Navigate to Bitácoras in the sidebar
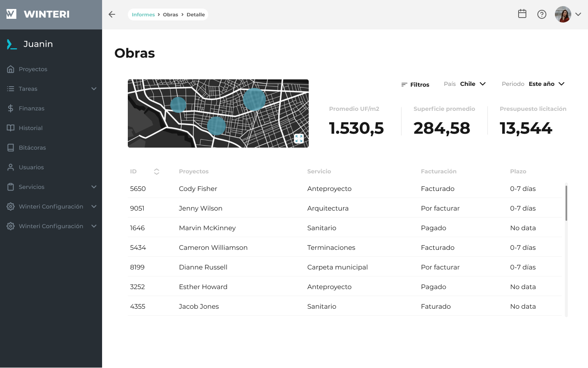588x368 pixels. click(32, 148)
